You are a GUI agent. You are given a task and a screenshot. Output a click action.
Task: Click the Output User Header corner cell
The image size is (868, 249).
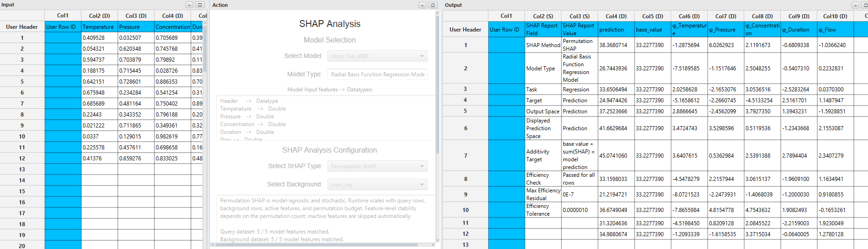[466, 29]
